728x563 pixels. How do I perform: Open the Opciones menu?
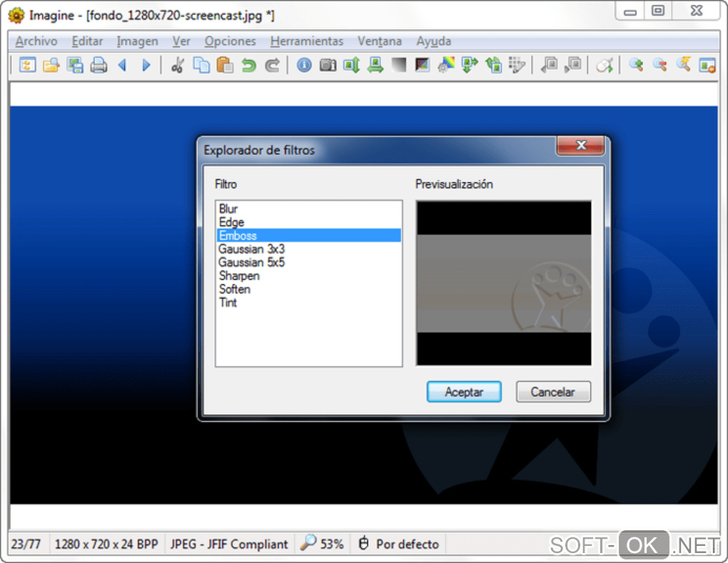pos(231,41)
